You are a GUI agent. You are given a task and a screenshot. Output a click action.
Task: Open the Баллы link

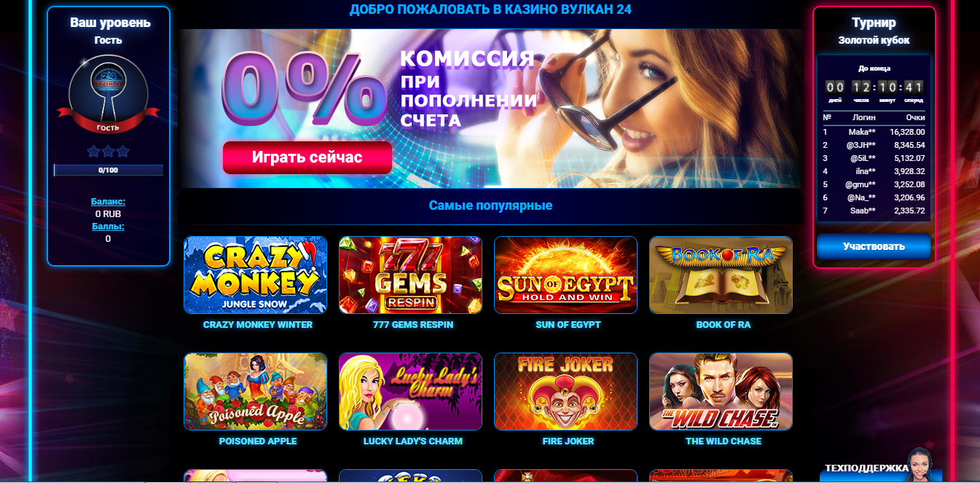pos(108,227)
